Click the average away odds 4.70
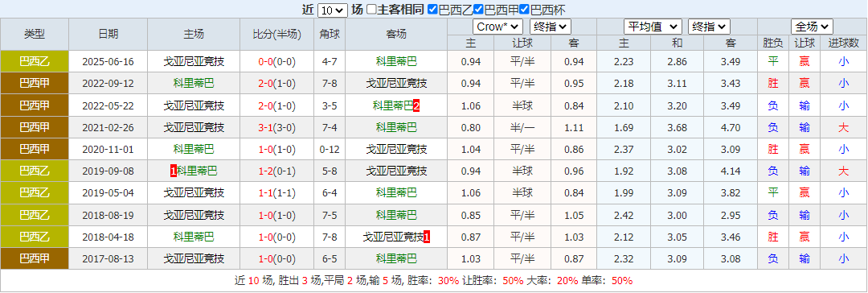868x293 pixels. click(731, 128)
